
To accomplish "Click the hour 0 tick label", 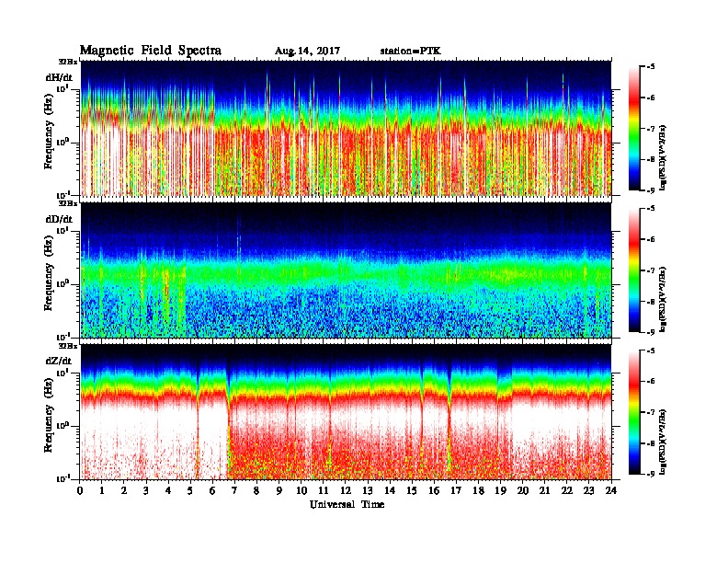I will [80, 490].
